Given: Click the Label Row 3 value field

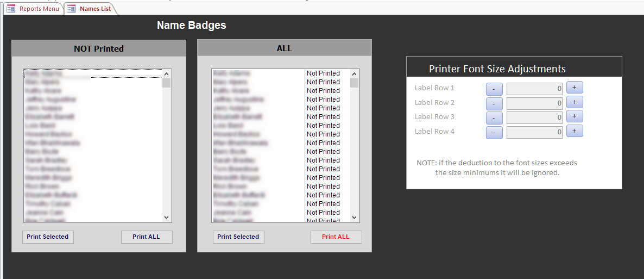Looking at the screenshot, I should [534, 117].
